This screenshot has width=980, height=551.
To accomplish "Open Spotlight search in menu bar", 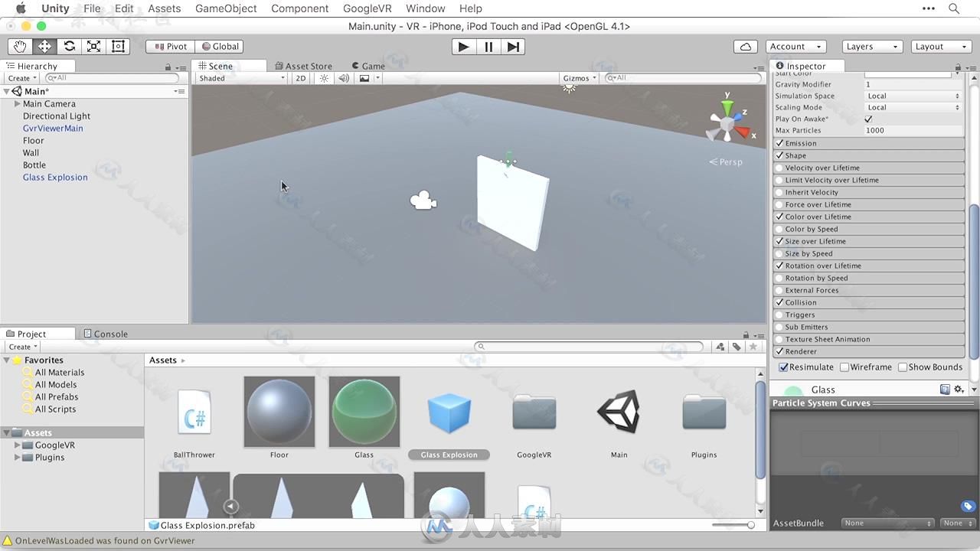I will point(954,8).
